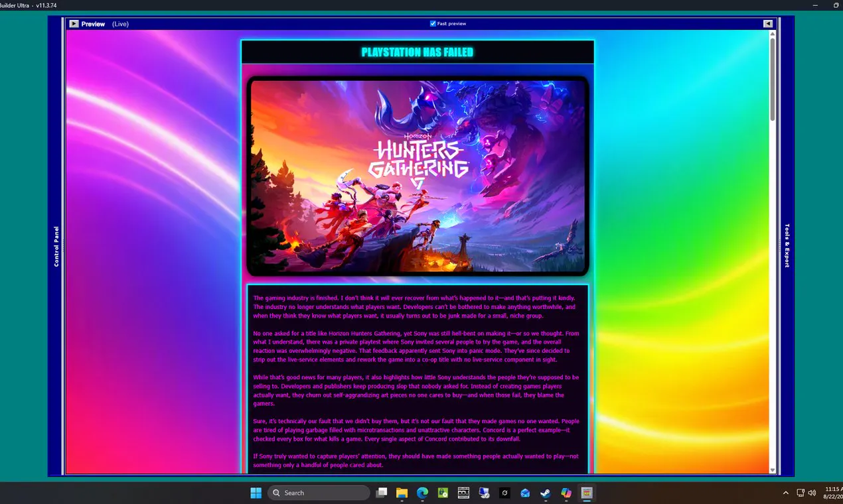The image size is (843, 504).
Task: Click the paragraph starting 'The gaming industry is finished'
Action: pos(415,307)
